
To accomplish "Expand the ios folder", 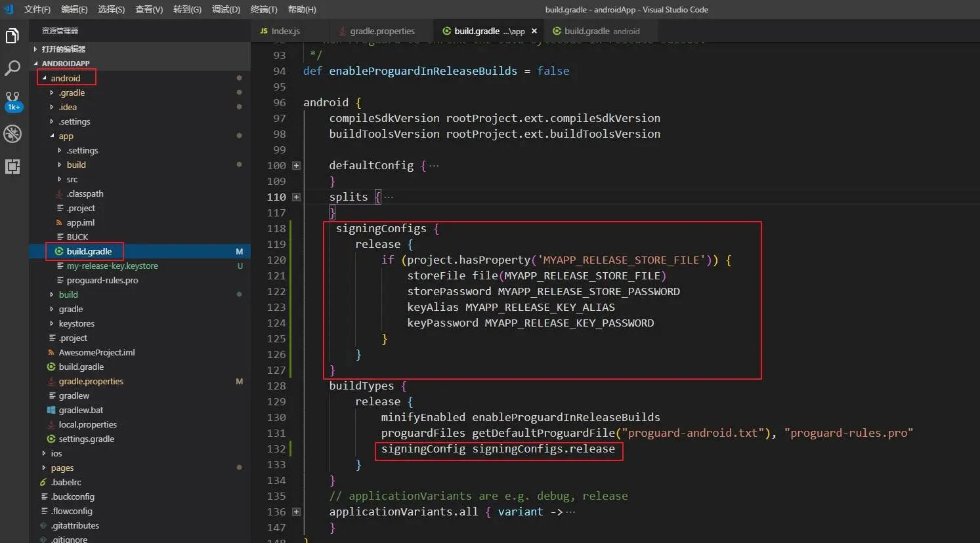I will [44, 453].
